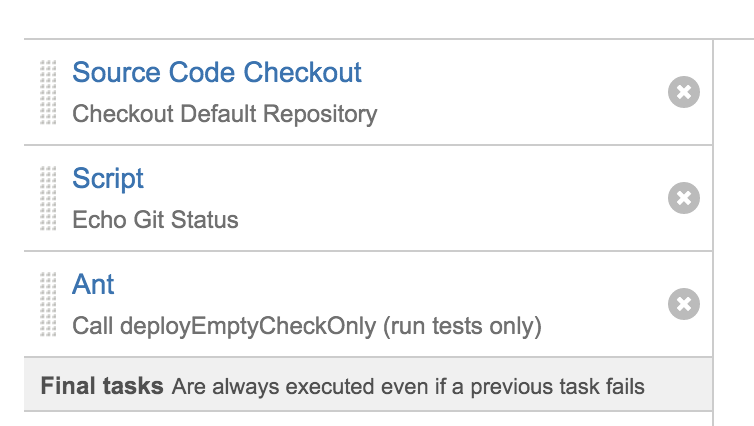
Task: Click blank space in the Script row
Action: click(x=450, y=198)
